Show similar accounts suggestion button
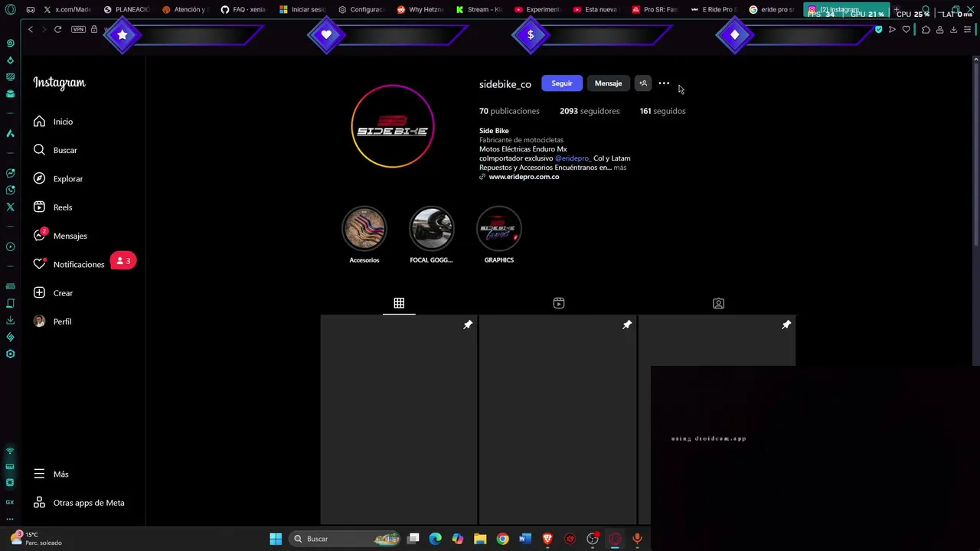Screen dimensions: 980x551 click(643, 83)
